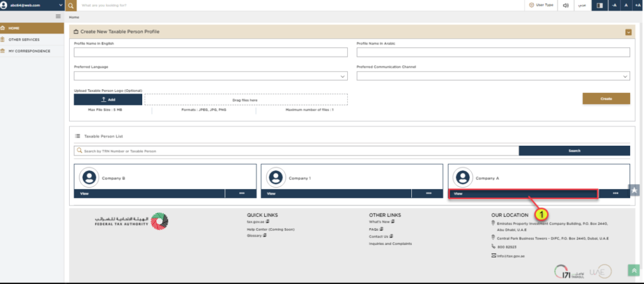Open Inquiries and Complaints link
This screenshot has height=284, width=644.
[x=390, y=243]
